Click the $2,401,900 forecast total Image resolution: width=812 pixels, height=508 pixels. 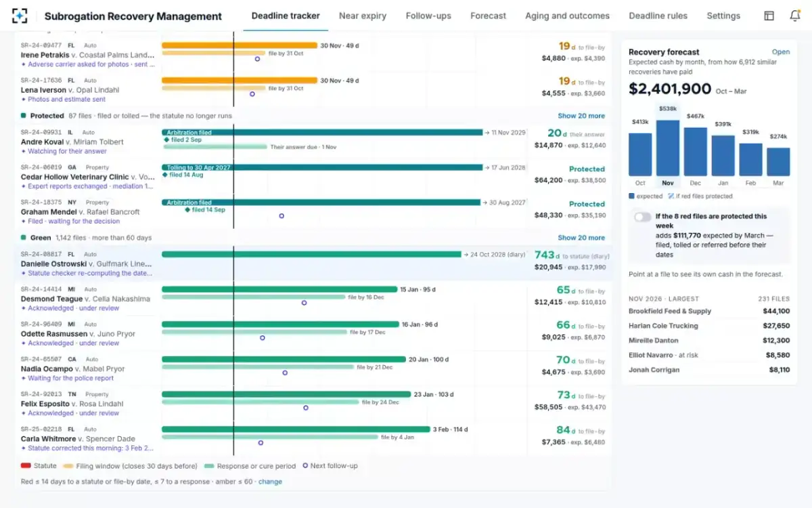(x=670, y=89)
